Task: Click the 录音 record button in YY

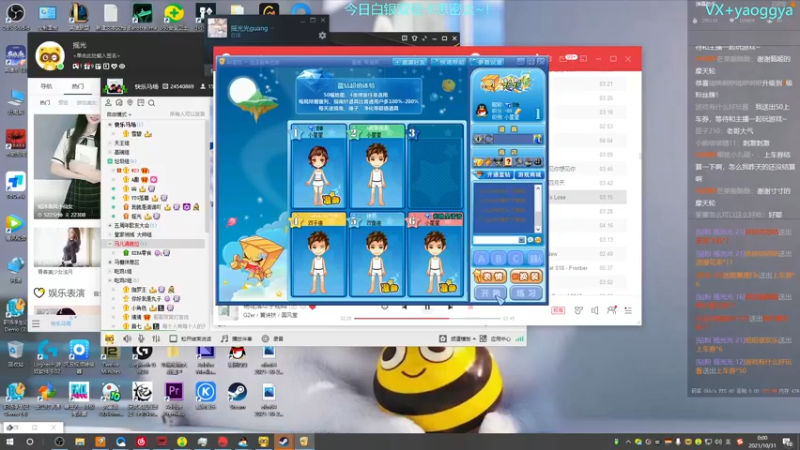Action: point(272,339)
